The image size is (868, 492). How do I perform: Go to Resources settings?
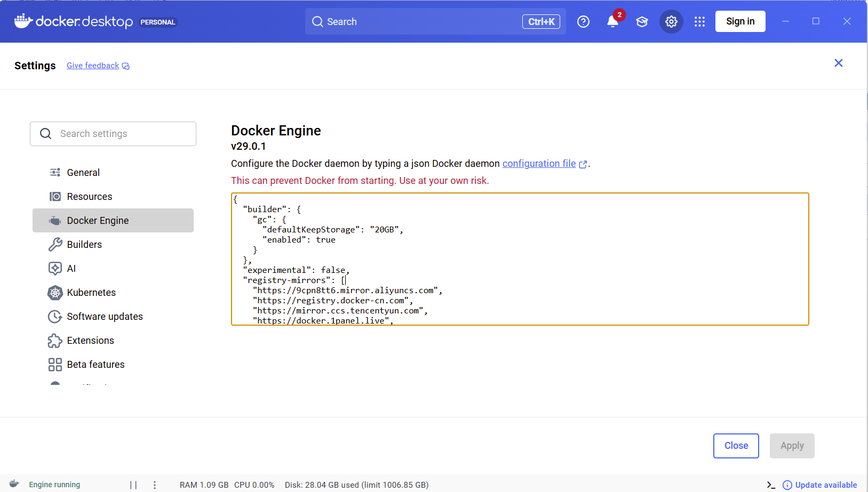113,197
